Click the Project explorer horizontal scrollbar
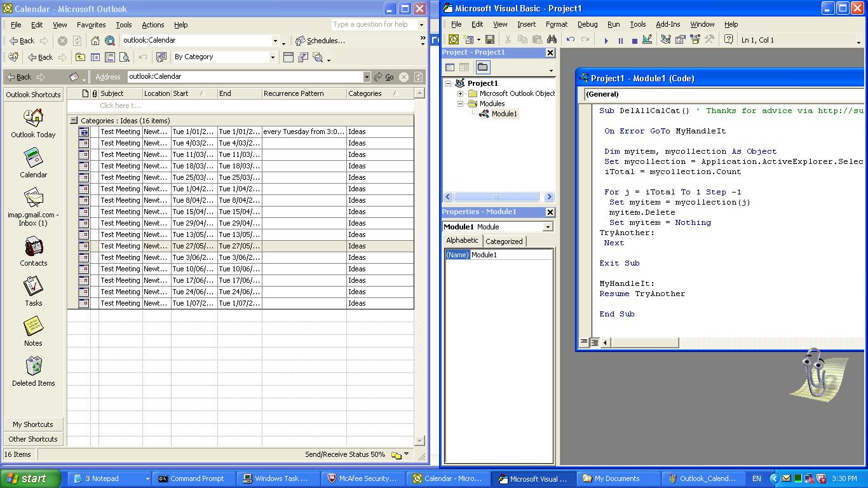 pyautogui.click(x=496, y=197)
